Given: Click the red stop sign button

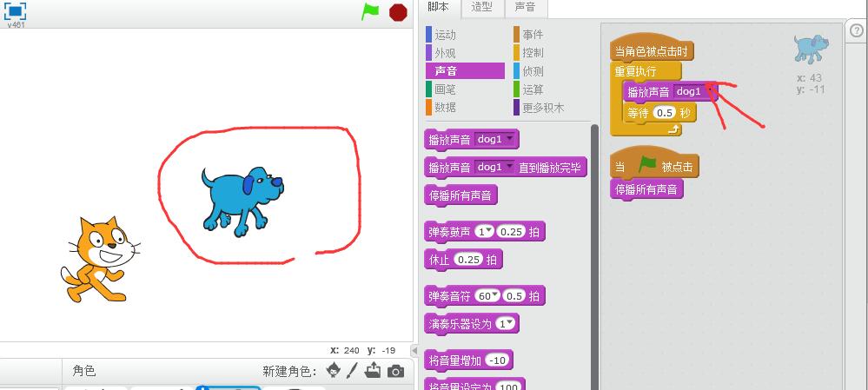Looking at the screenshot, I should [x=398, y=12].
